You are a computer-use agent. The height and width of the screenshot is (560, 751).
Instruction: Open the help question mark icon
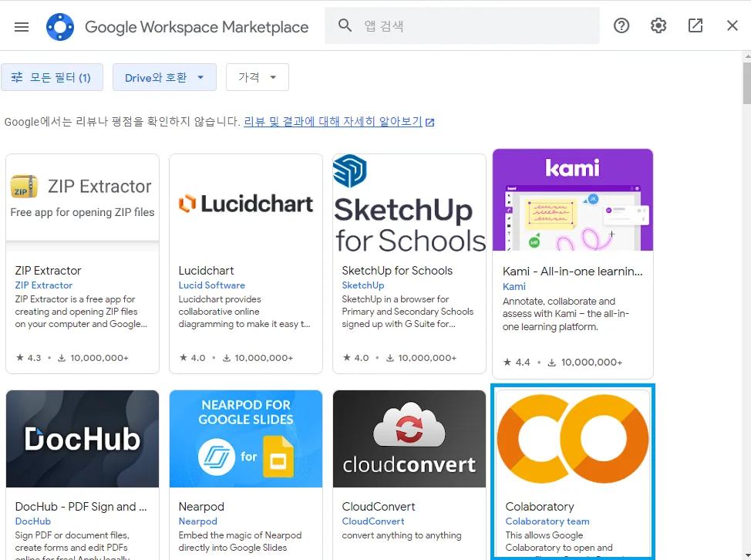point(621,25)
